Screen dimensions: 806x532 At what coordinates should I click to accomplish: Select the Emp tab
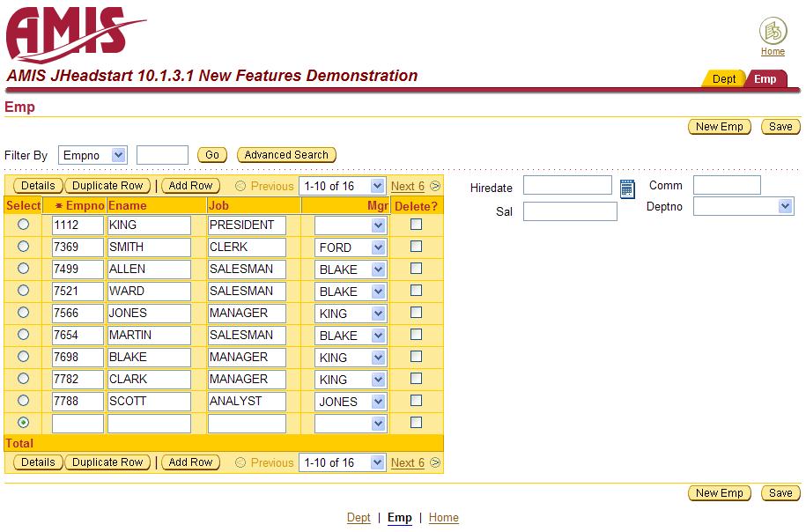point(765,79)
